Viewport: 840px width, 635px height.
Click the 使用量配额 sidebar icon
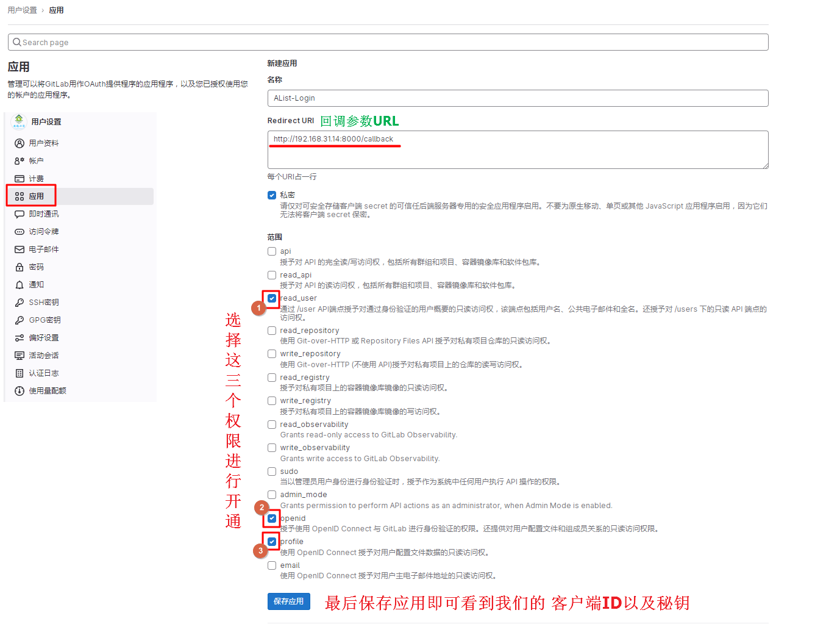48,390
